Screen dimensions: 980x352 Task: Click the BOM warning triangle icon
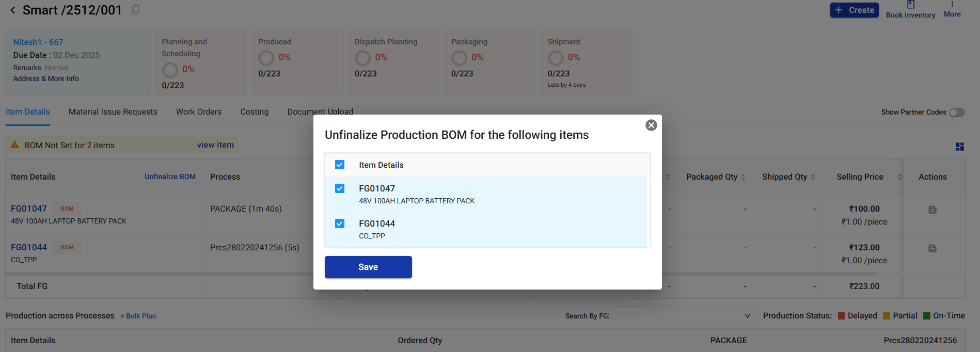15,145
